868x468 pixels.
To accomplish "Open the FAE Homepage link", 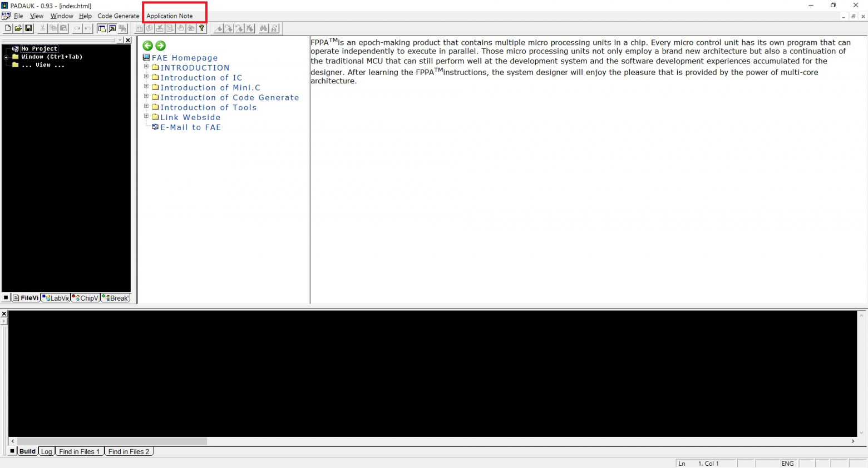I will (185, 58).
